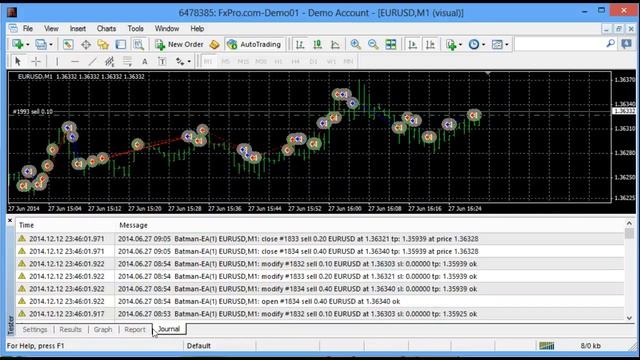Toggle the Data Window crosshair-target icon

[x=86, y=44]
